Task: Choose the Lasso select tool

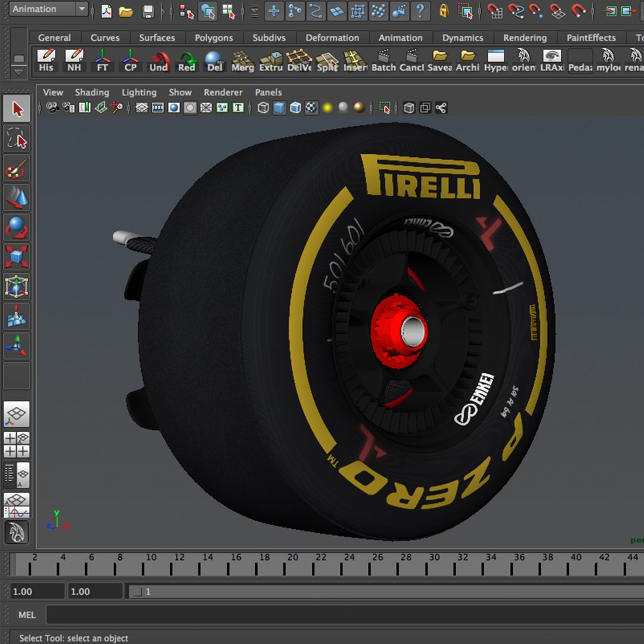Action: pos(17,139)
